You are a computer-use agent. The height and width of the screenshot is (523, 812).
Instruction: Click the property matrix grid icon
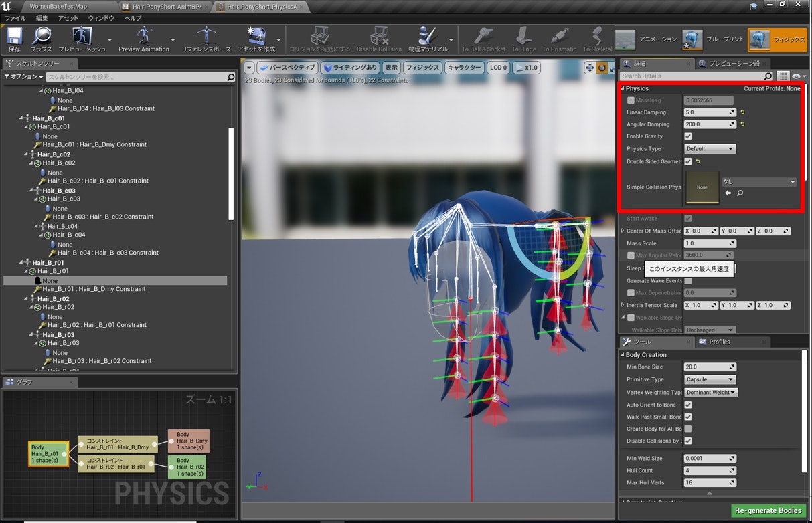784,76
